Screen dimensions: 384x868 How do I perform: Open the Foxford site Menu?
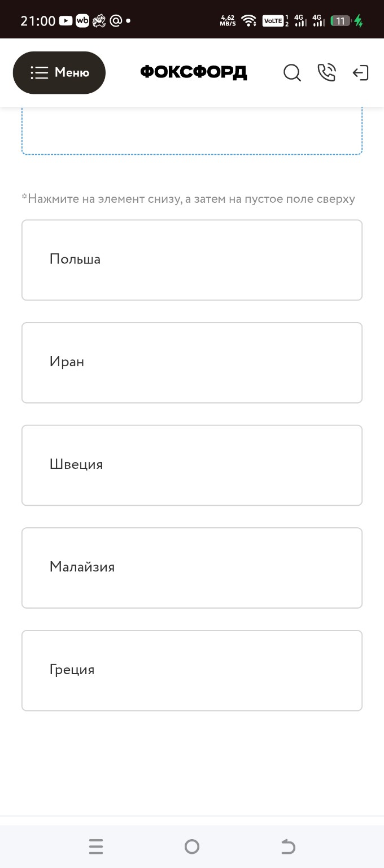point(59,72)
